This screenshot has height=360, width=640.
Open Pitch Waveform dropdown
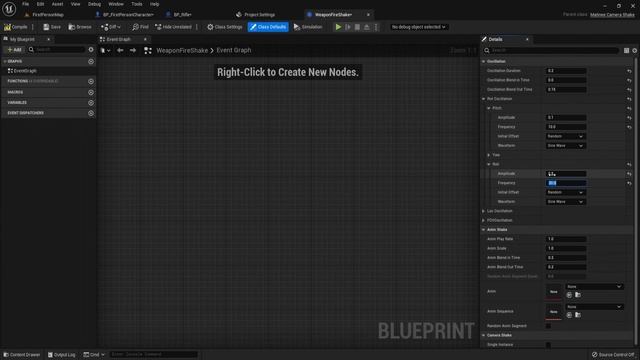click(x=566, y=146)
